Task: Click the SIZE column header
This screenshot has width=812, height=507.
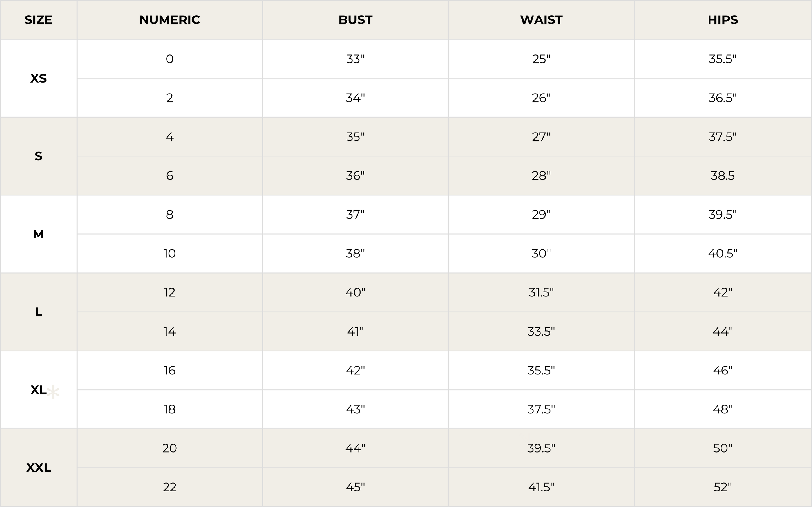Action: click(x=38, y=20)
